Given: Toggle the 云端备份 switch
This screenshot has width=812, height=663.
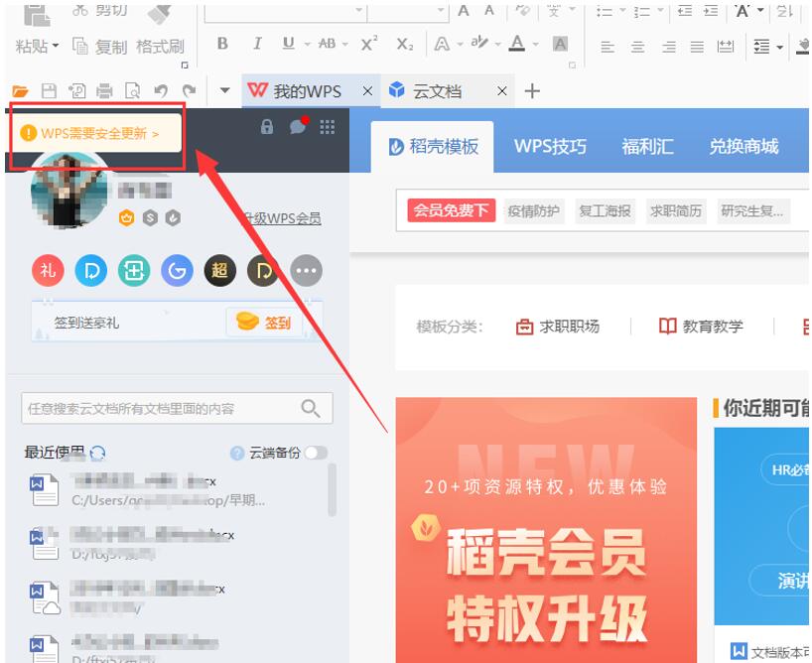Looking at the screenshot, I should pyautogui.click(x=316, y=453).
